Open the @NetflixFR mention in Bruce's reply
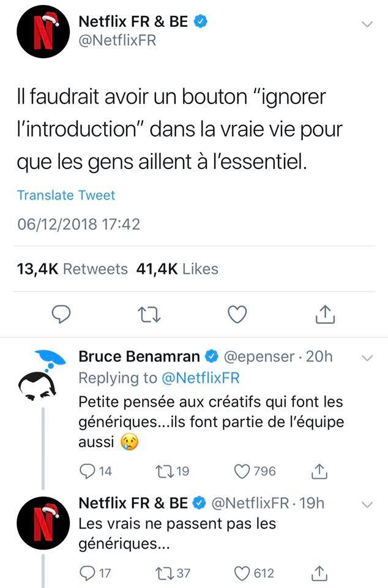The width and height of the screenshot is (388, 588). 200,378
